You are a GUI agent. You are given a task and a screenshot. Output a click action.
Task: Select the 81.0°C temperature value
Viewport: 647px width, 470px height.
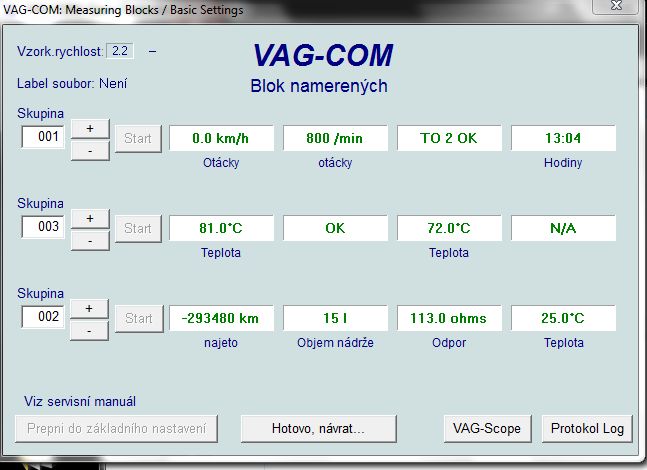221,228
